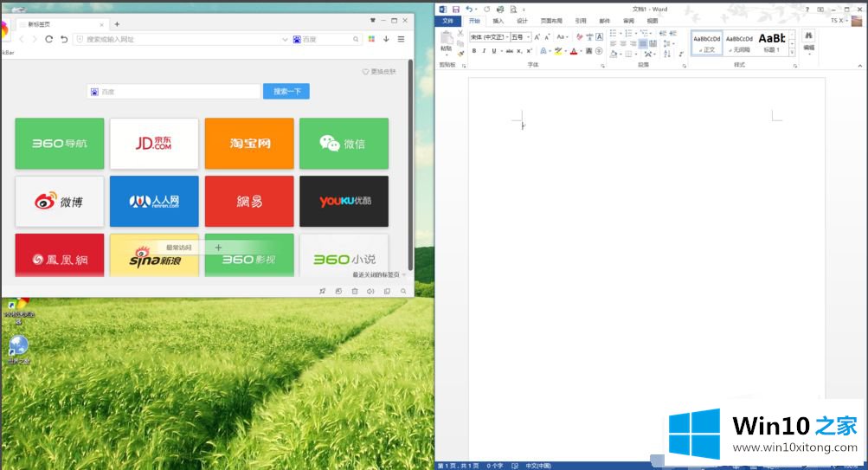
Task: Toggle character border A in Word
Action: [x=599, y=37]
